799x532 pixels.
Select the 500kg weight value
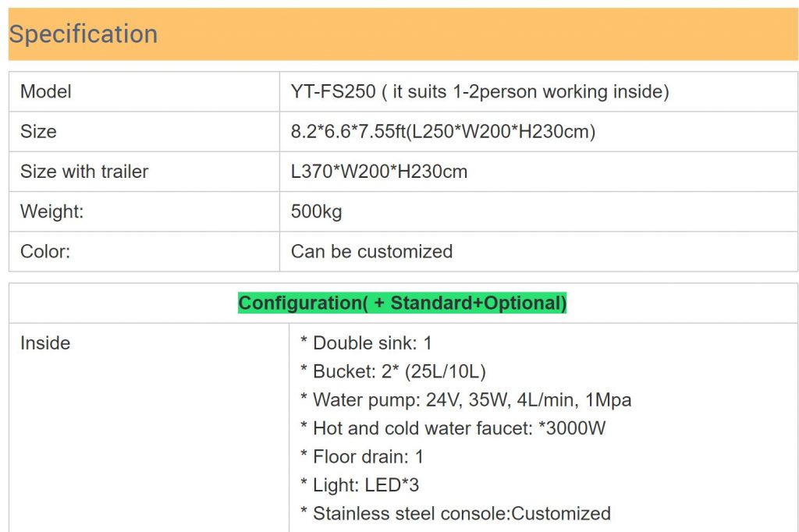316,211
